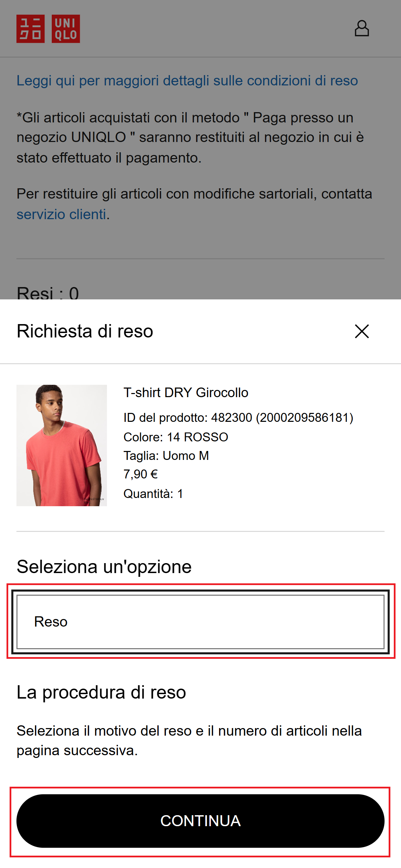
Task: Open the return conditions details link
Action: tap(187, 81)
